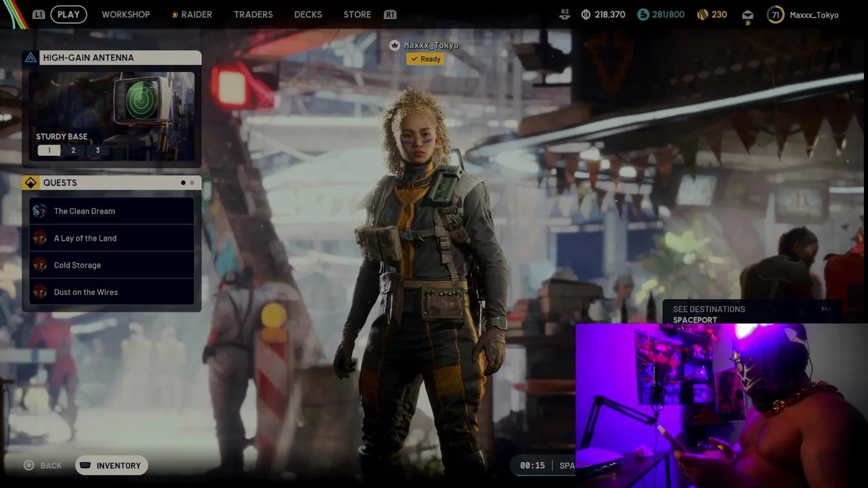Click the Maxxx_Tokyo nameplate above the character
The width and height of the screenshot is (868, 488).
(x=431, y=45)
